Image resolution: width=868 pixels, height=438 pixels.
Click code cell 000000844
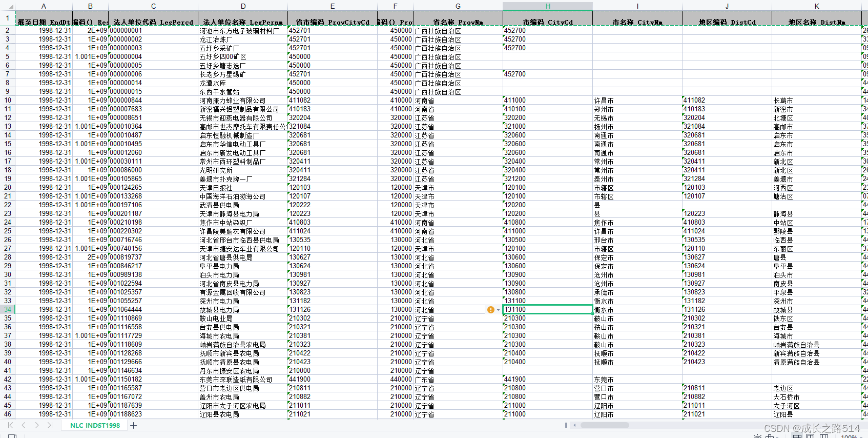tap(153, 101)
